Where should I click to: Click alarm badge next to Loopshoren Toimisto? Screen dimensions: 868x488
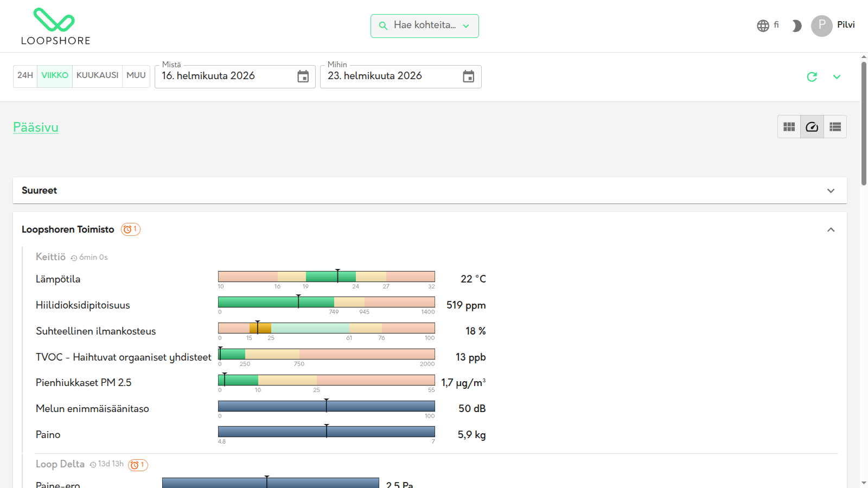pos(131,229)
